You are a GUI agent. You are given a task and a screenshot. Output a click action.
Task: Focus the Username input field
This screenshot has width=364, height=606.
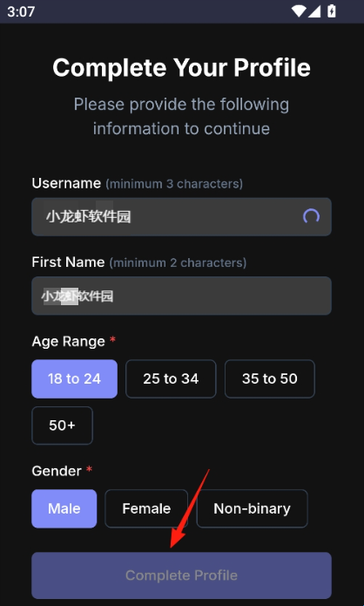(x=181, y=217)
